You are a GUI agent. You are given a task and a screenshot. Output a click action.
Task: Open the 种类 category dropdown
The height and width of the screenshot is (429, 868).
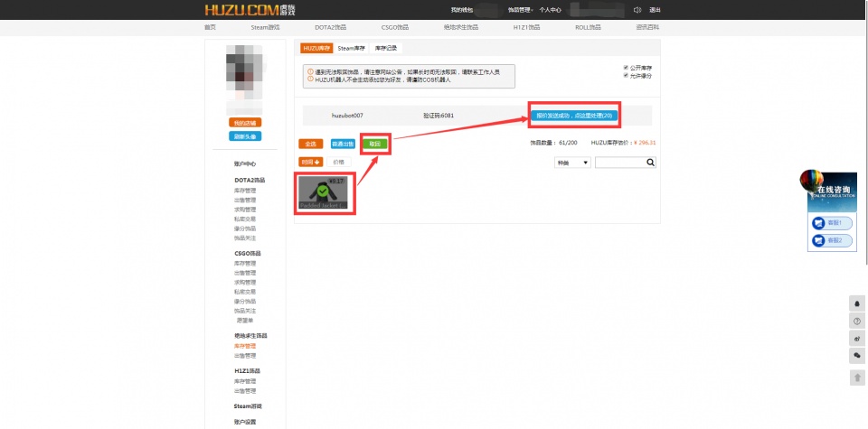click(x=572, y=163)
